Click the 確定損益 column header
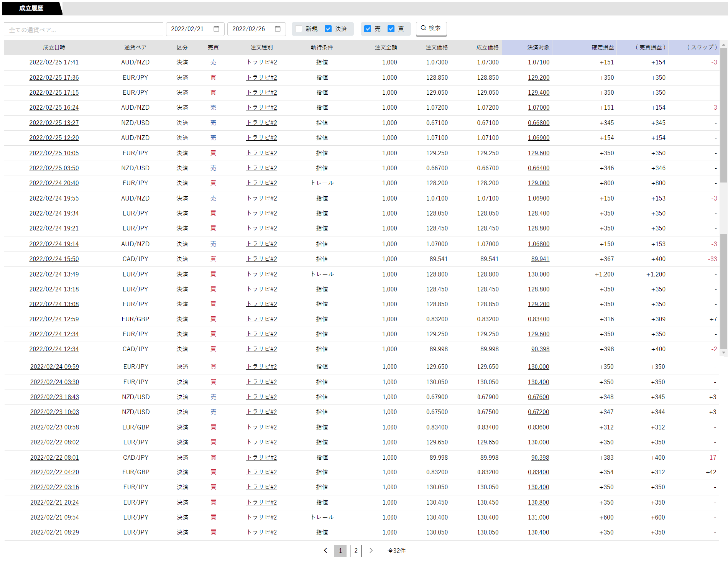 pyautogui.click(x=603, y=47)
